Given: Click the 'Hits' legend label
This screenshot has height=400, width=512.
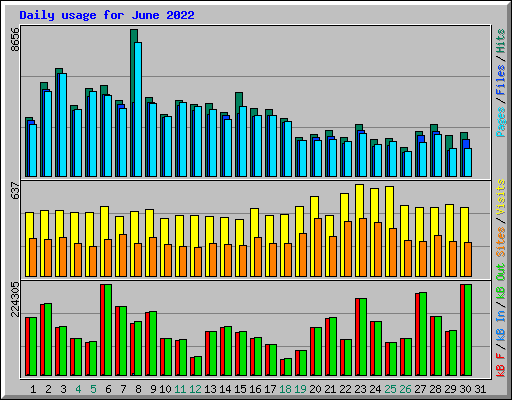Looking at the screenshot, I should pyautogui.click(x=500, y=41).
